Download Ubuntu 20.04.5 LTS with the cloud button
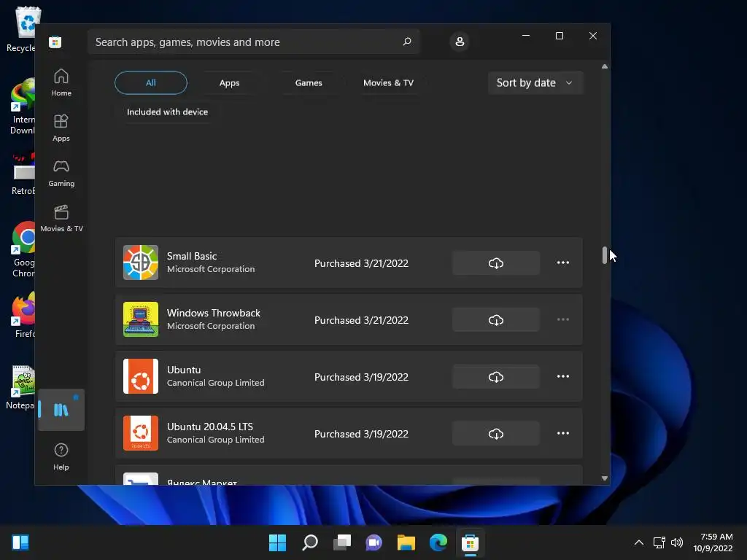The width and height of the screenshot is (747, 560). tap(496, 433)
